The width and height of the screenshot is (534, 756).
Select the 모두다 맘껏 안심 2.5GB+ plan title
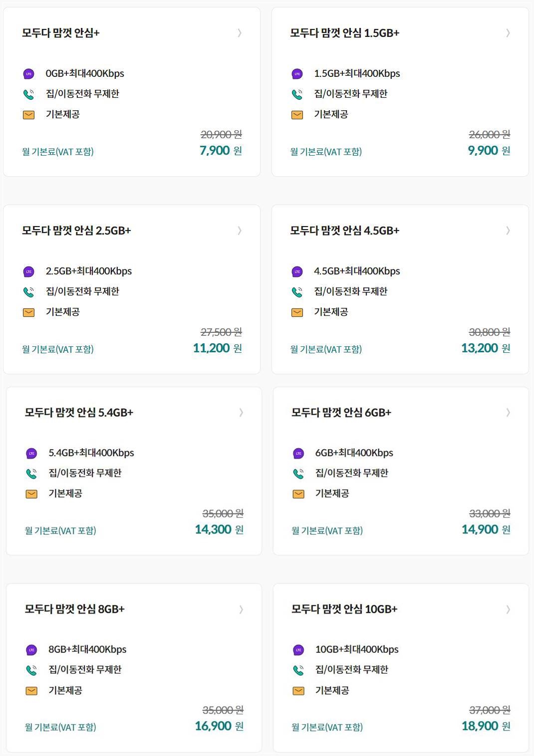(x=76, y=231)
